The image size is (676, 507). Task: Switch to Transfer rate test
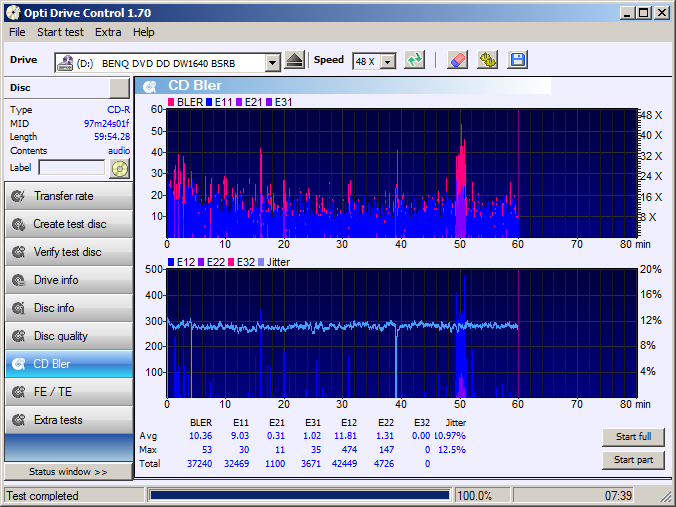69,196
